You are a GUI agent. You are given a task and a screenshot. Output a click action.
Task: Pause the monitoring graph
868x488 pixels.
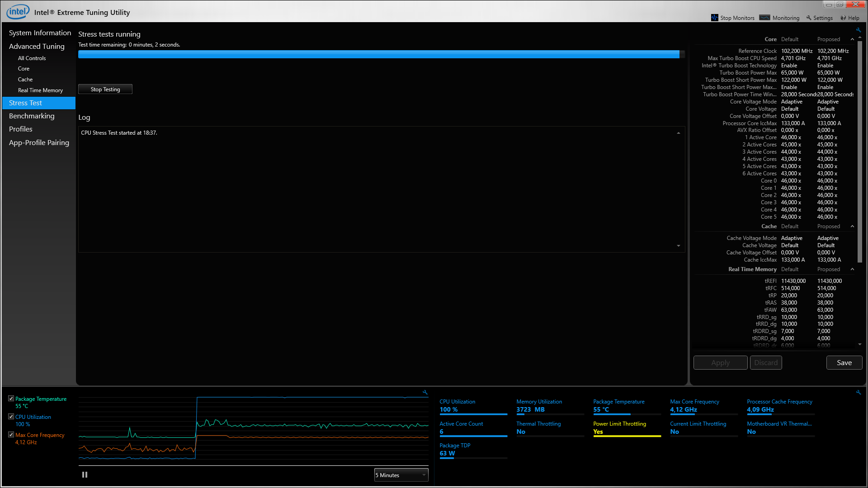point(85,474)
